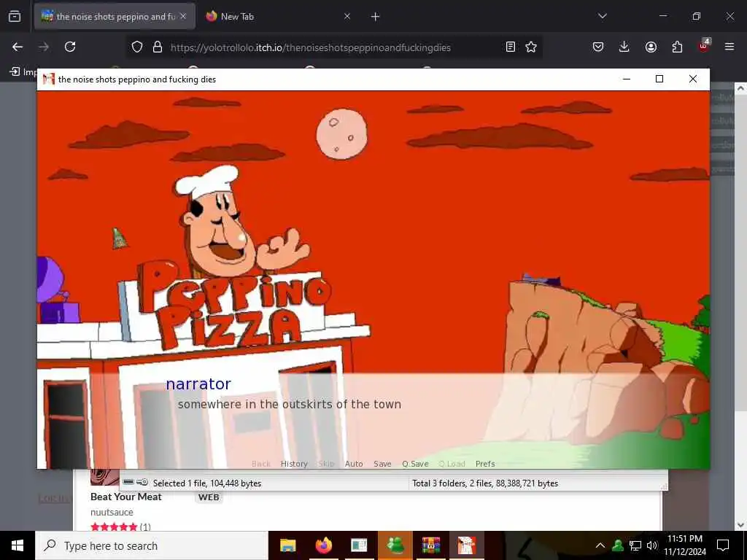This screenshot has height=560, width=747.
Task: Open History in the game menu
Action: click(294, 464)
